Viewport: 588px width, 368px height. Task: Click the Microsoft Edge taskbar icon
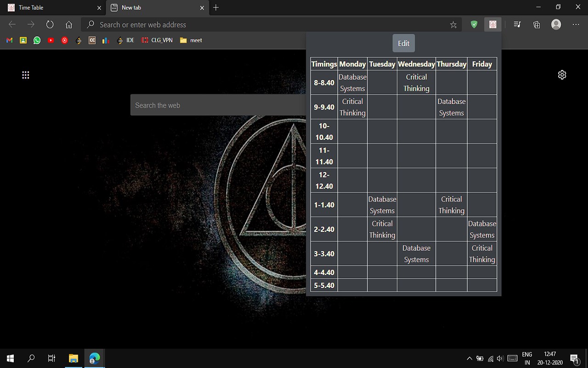tap(95, 358)
